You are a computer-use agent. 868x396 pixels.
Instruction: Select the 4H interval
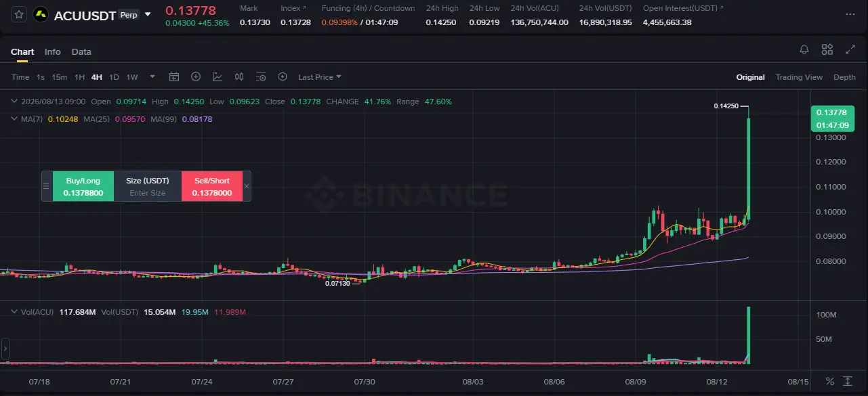pyautogui.click(x=97, y=77)
